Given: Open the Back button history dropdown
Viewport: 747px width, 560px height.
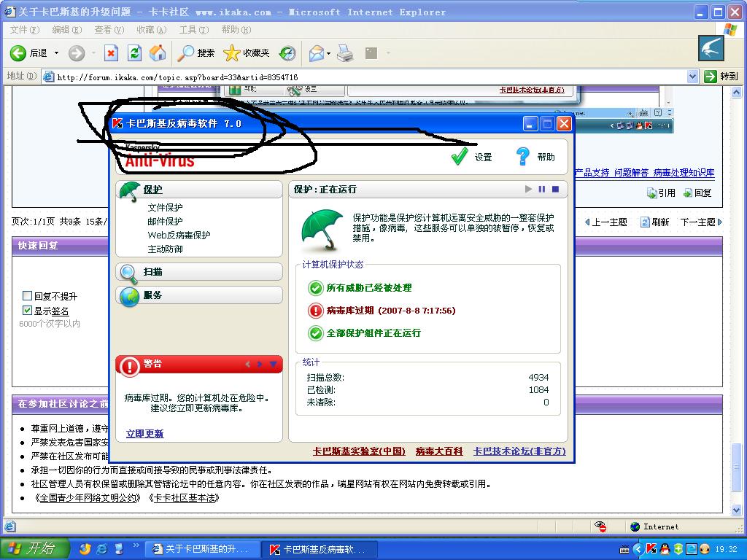Looking at the screenshot, I should pos(56,52).
